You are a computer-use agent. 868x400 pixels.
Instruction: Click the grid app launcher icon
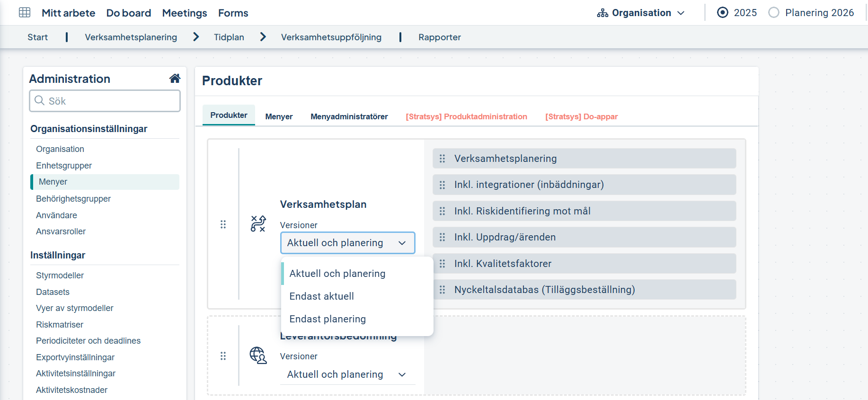pos(25,13)
